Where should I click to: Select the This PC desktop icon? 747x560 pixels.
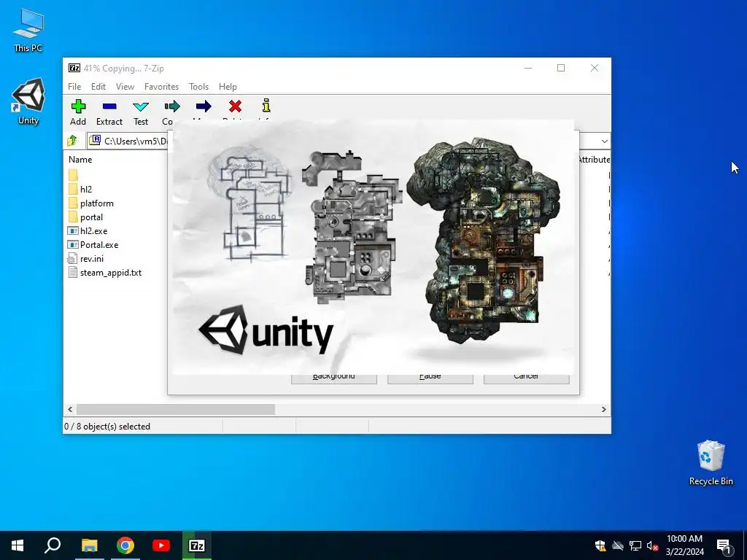[28, 30]
